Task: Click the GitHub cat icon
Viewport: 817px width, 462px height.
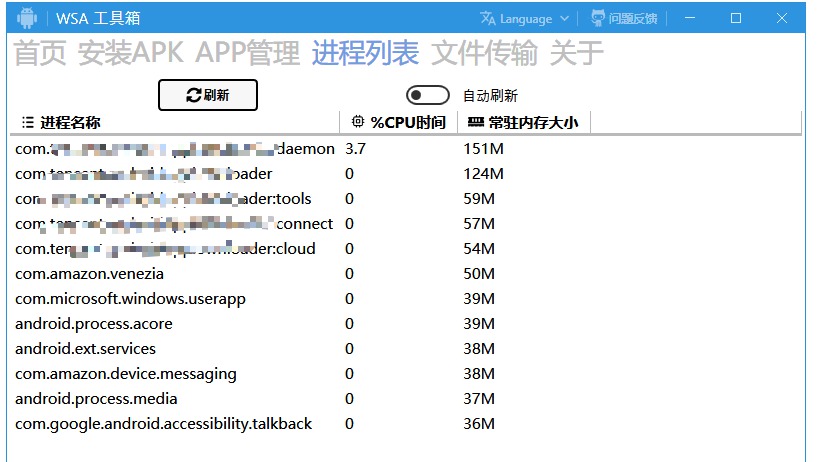Action: pos(598,19)
